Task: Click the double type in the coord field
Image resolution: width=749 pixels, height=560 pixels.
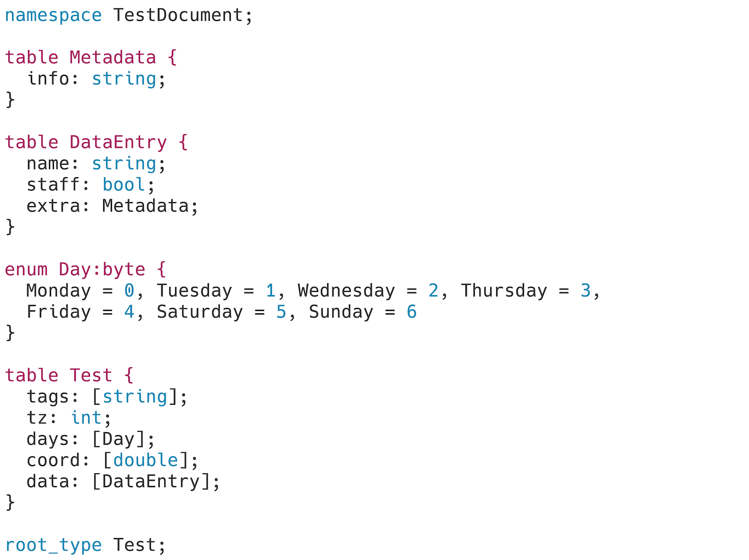Action: click(145, 460)
